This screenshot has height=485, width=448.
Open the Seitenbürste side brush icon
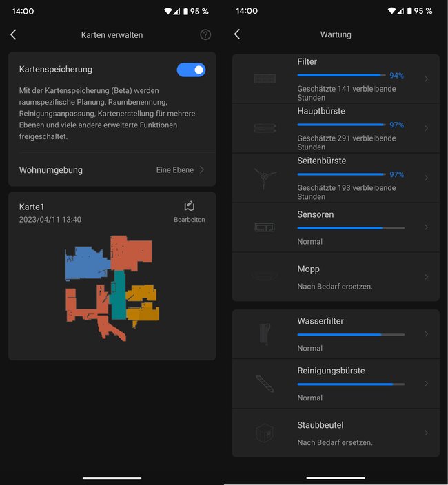point(265,178)
